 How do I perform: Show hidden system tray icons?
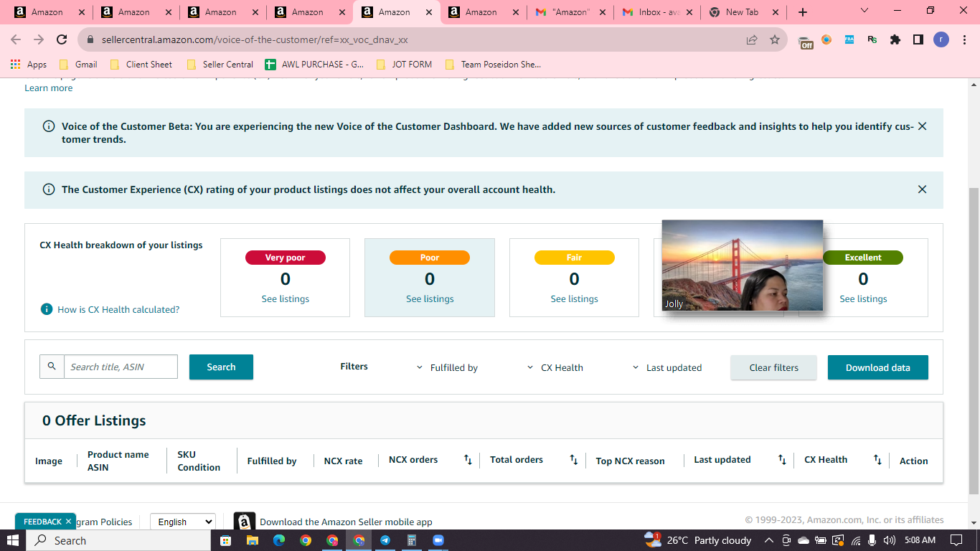click(768, 540)
